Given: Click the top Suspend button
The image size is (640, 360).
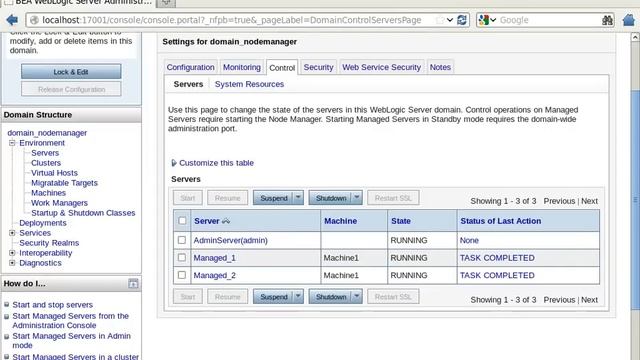Looking at the screenshot, I should tap(274, 198).
